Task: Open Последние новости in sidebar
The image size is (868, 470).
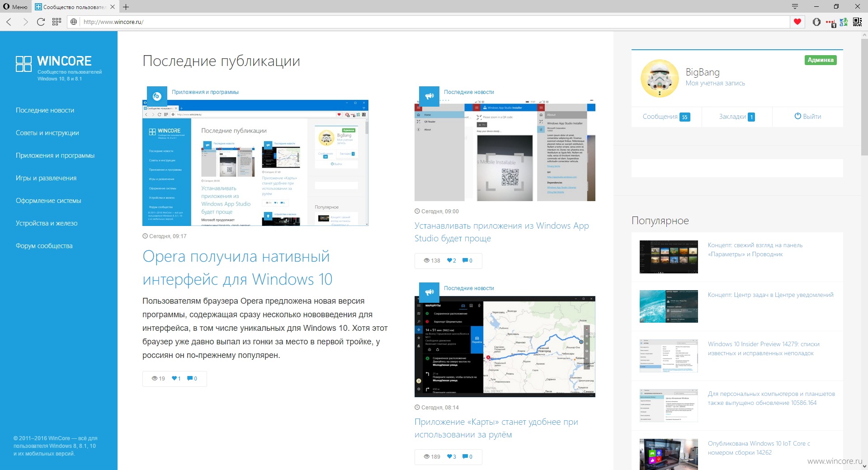Action: [45, 110]
